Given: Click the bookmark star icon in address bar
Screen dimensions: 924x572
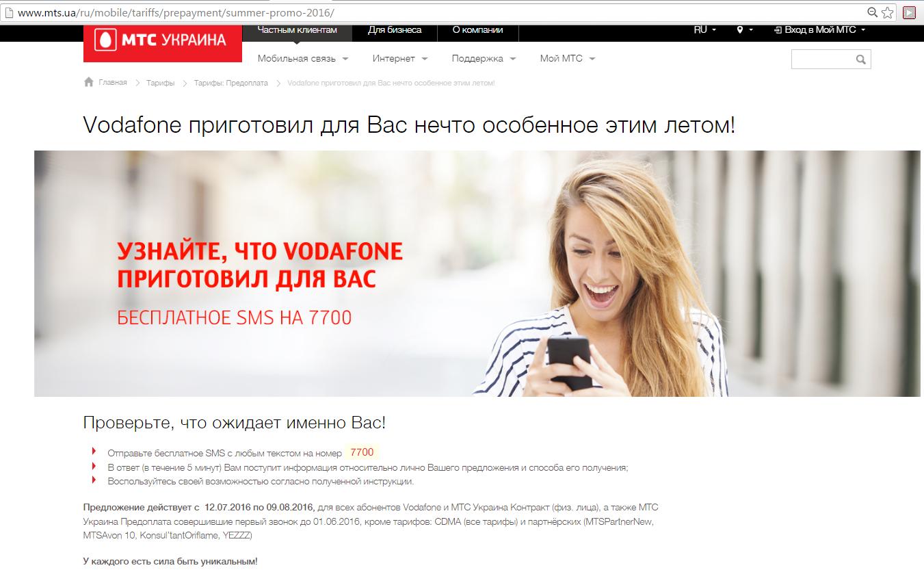Looking at the screenshot, I should click(x=888, y=12).
